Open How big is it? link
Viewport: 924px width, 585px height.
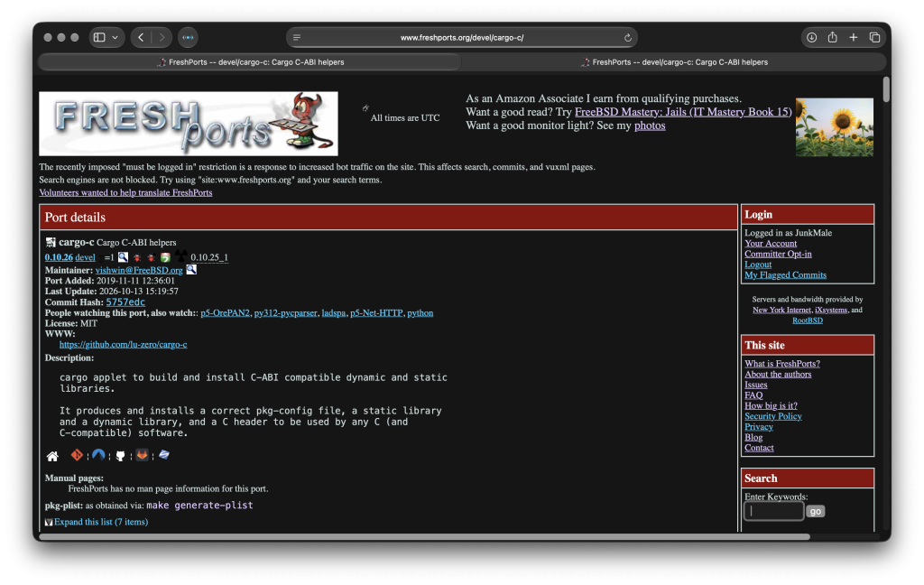[771, 405]
